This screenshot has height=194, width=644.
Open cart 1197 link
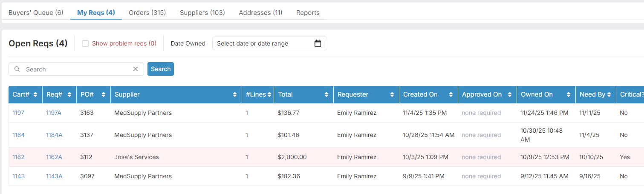point(18,113)
